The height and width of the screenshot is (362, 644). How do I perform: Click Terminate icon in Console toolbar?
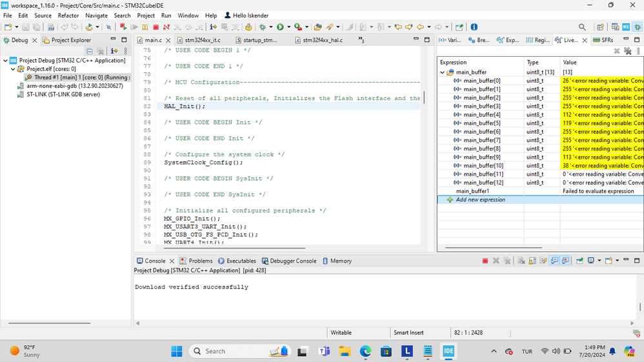485,261
